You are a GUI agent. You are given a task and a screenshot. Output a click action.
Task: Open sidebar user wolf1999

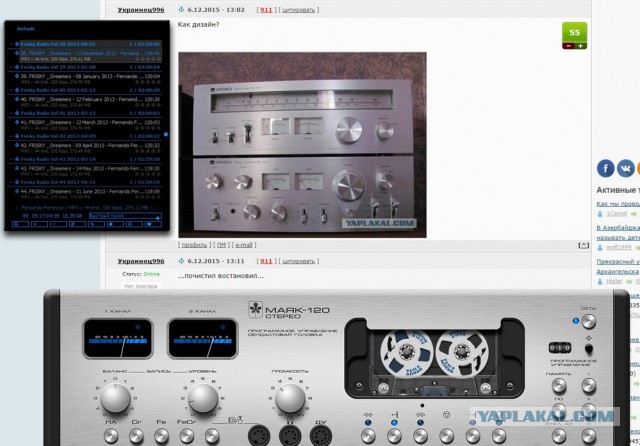(618, 247)
